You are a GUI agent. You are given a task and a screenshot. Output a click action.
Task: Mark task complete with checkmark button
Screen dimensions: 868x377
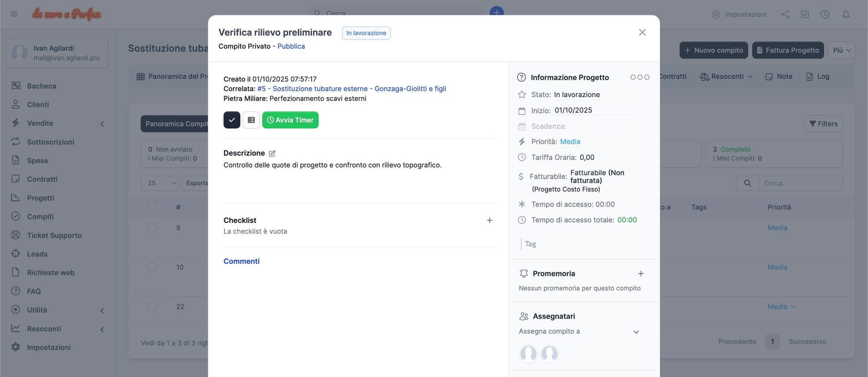[x=232, y=120]
